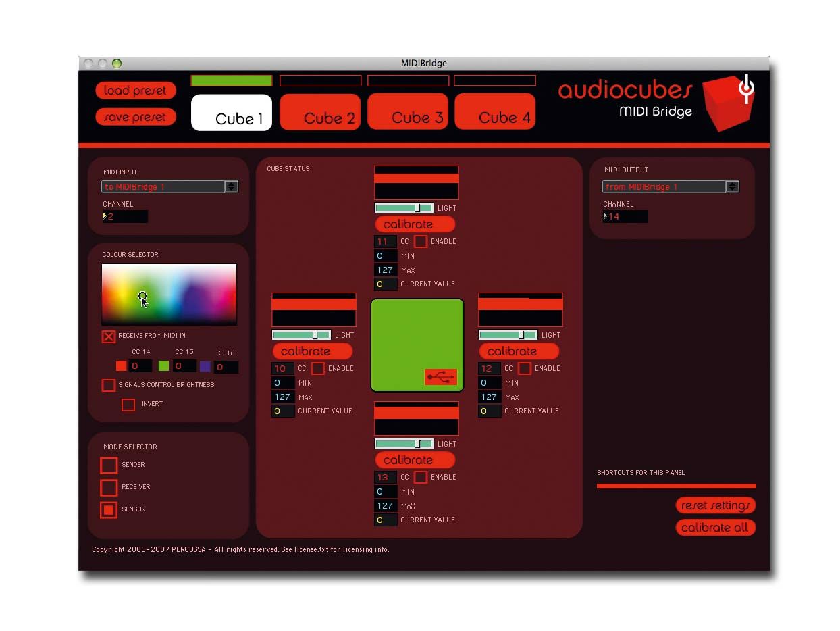
Task: Click the right sensor MAX field
Action: click(490, 397)
